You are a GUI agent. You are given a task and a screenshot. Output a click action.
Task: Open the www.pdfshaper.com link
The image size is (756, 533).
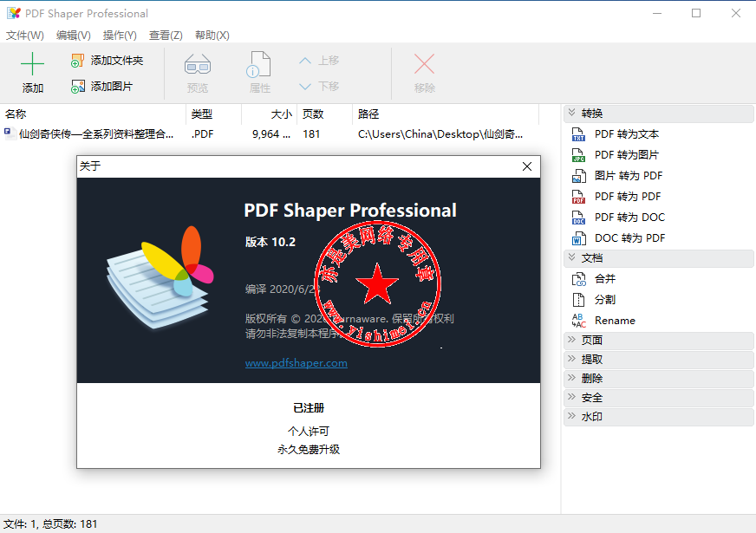(296, 363)
